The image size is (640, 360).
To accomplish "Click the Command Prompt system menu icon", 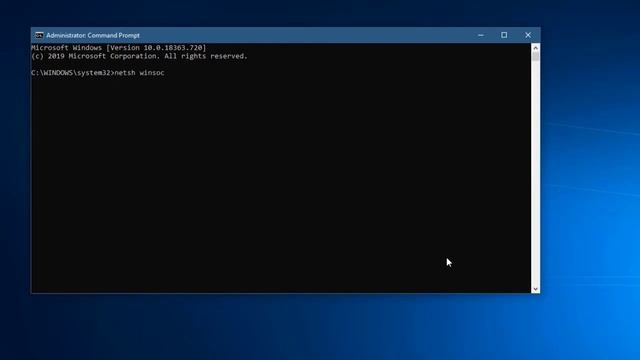I will 39,36.
